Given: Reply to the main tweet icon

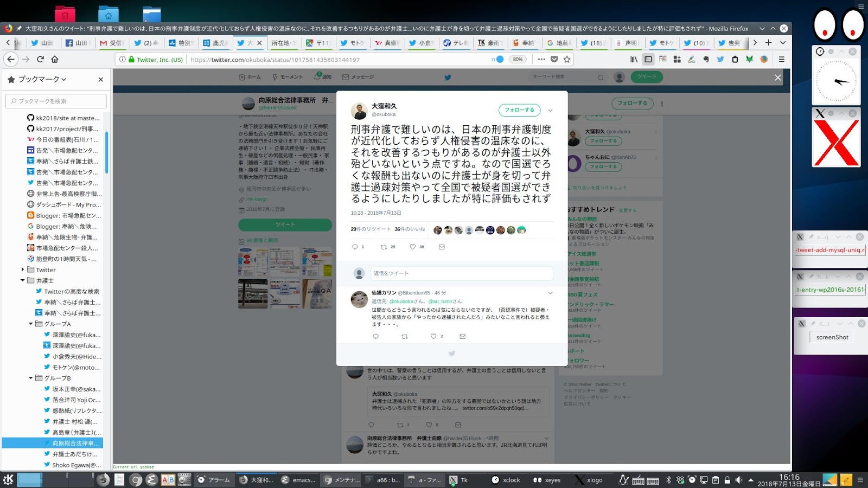Looking at the screenshot, I should (355, 247).
